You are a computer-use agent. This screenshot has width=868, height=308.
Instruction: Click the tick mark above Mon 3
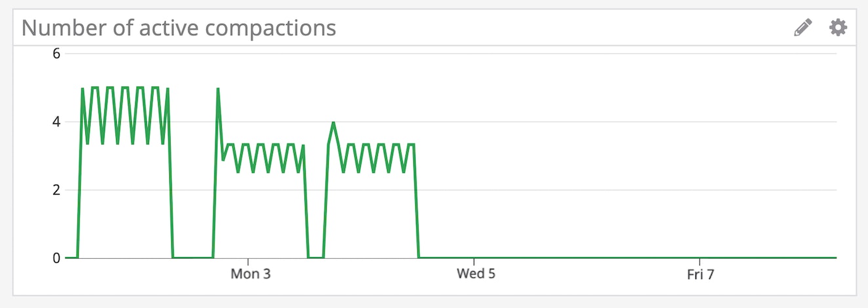tap(248, 261)
